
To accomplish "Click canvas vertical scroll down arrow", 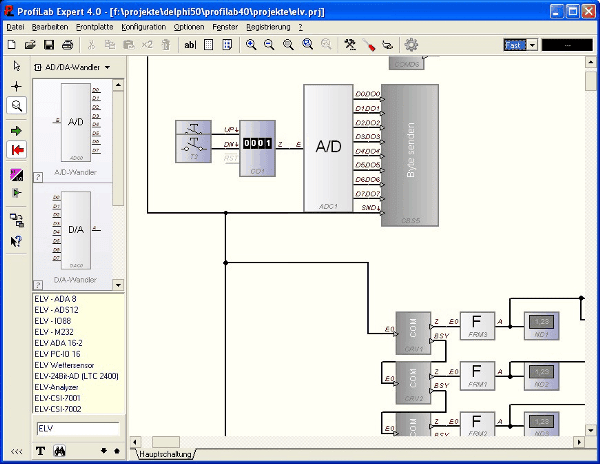I will pyautogui.click(x=590, y=430).
